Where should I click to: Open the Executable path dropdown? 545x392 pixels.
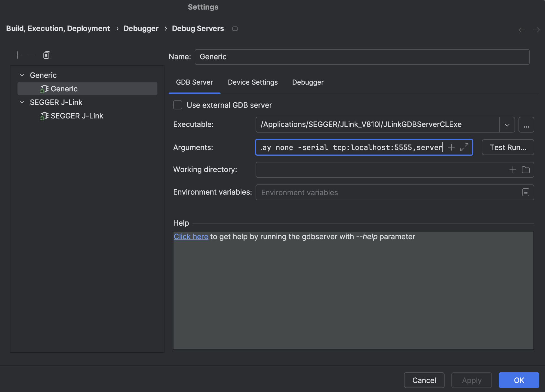[x=507, y=124]
